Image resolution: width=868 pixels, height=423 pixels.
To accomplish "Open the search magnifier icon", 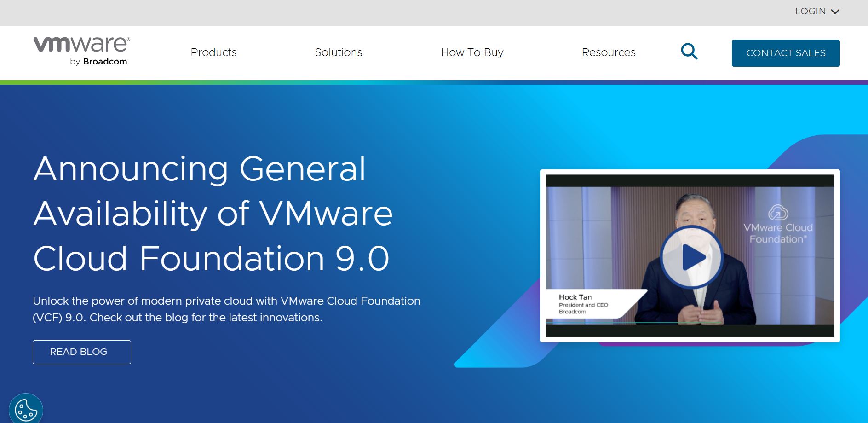I will [x=689, y=52].
